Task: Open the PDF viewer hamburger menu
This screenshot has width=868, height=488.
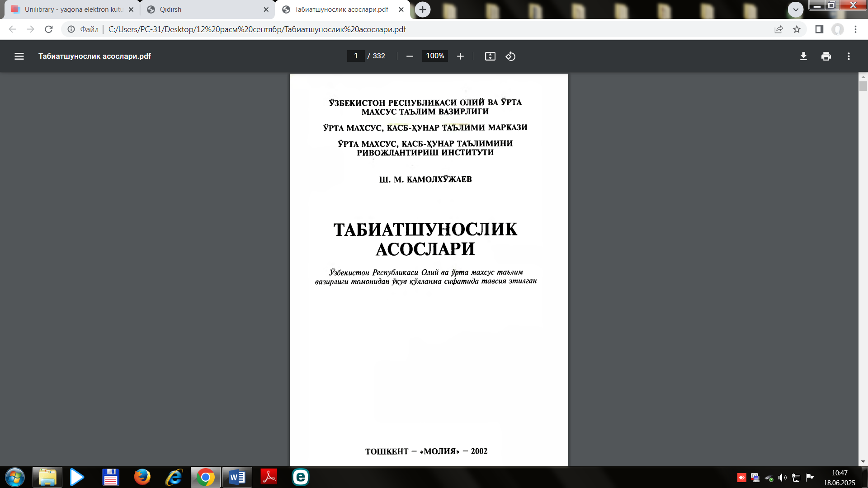Action: (x=19, y=56)
